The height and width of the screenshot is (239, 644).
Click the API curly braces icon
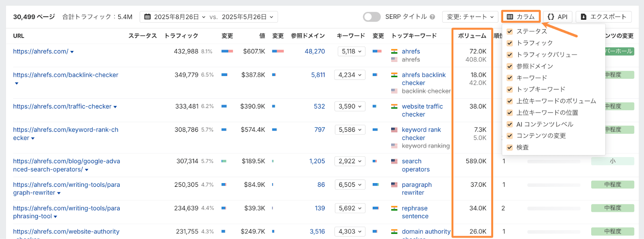click(x=551, y=17)
